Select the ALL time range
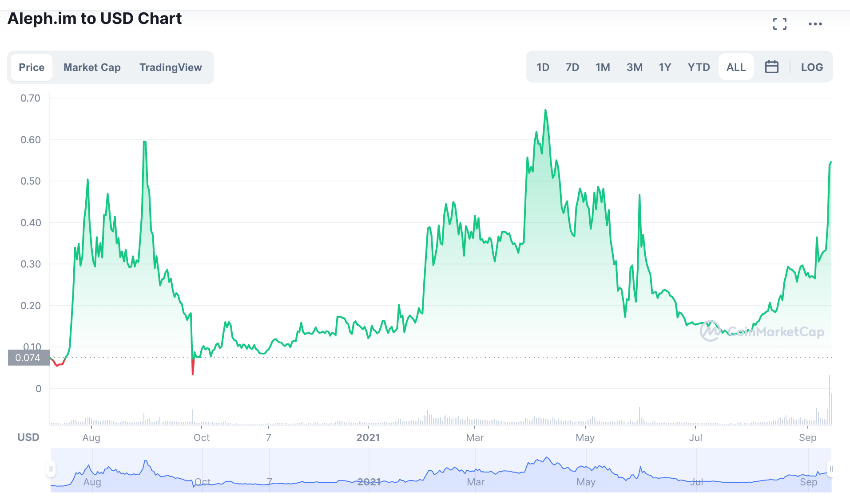 [736, 67]
